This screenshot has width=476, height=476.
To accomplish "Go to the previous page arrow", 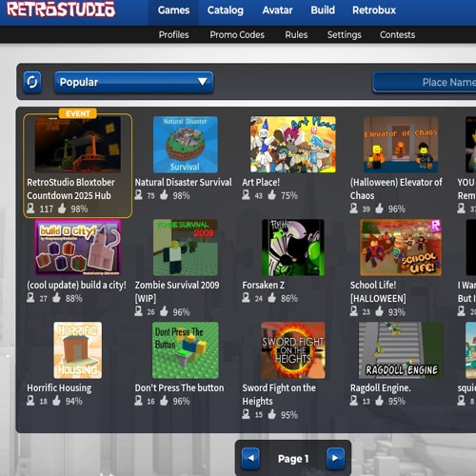I will coord(250,458).
